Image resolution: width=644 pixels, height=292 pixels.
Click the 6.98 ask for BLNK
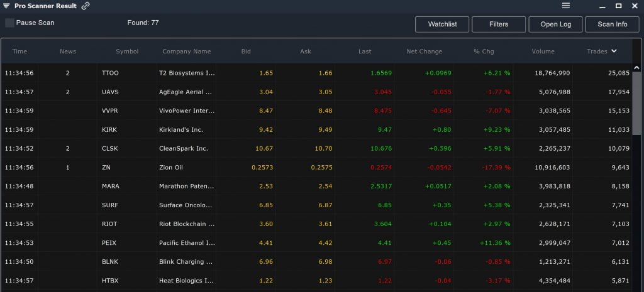(x=325, y=262)
